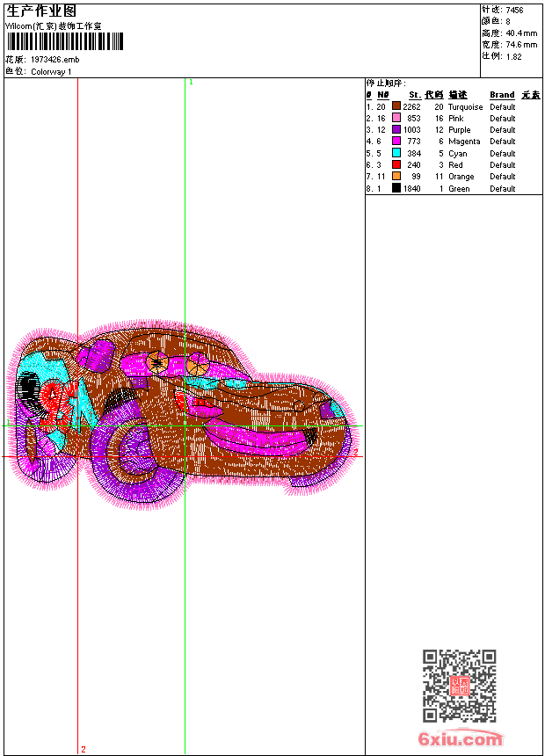
Task: Click stitch count 1840 in row 8
Action: [412, 189]
